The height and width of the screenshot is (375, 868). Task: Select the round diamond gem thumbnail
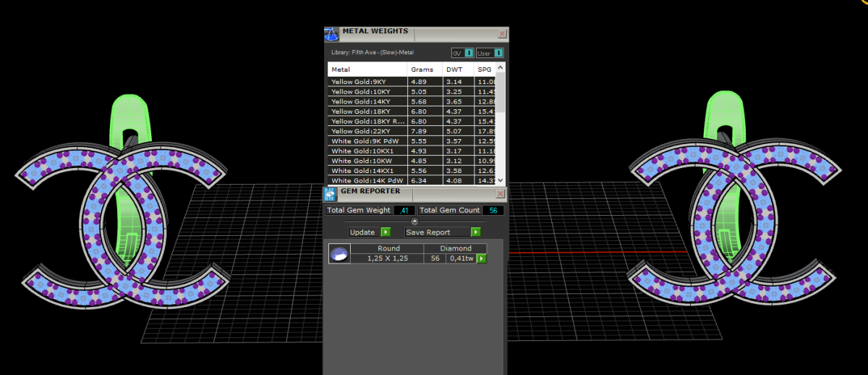click(339, 254)
